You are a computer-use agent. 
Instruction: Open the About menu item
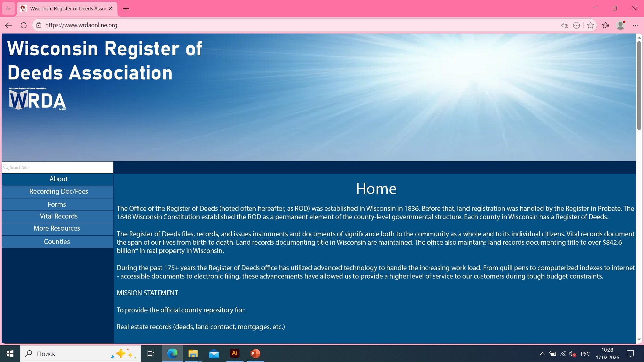[x=58, y=179]
